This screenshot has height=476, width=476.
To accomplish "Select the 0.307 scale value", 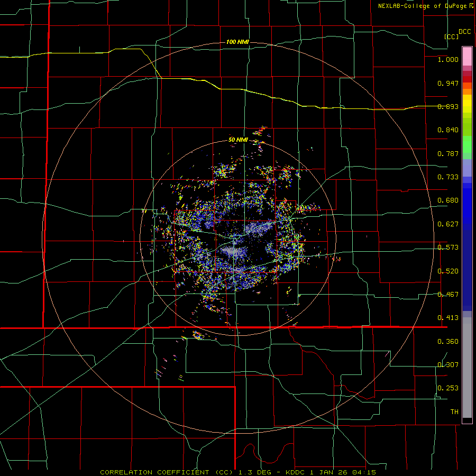I will 448,365.
